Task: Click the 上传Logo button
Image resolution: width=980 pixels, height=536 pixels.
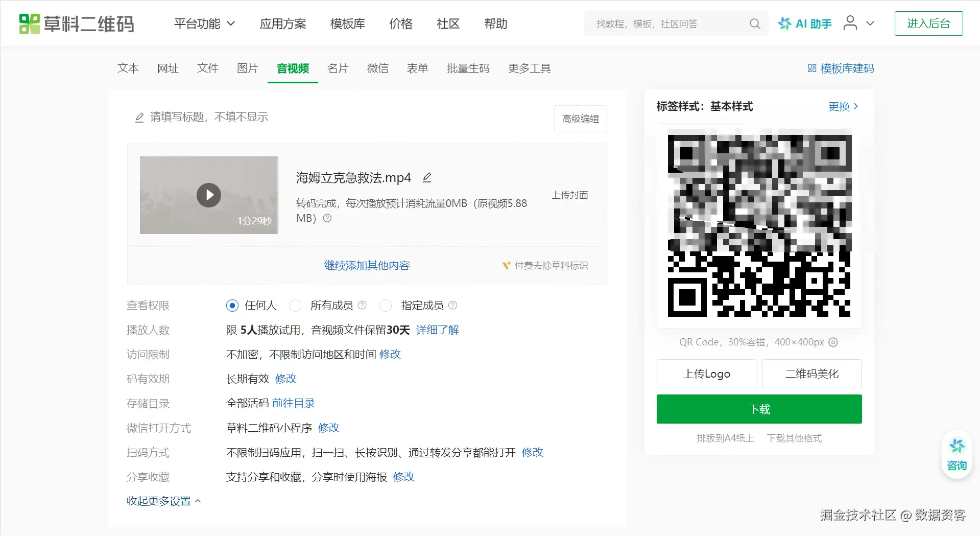Action: click(707, 374)
